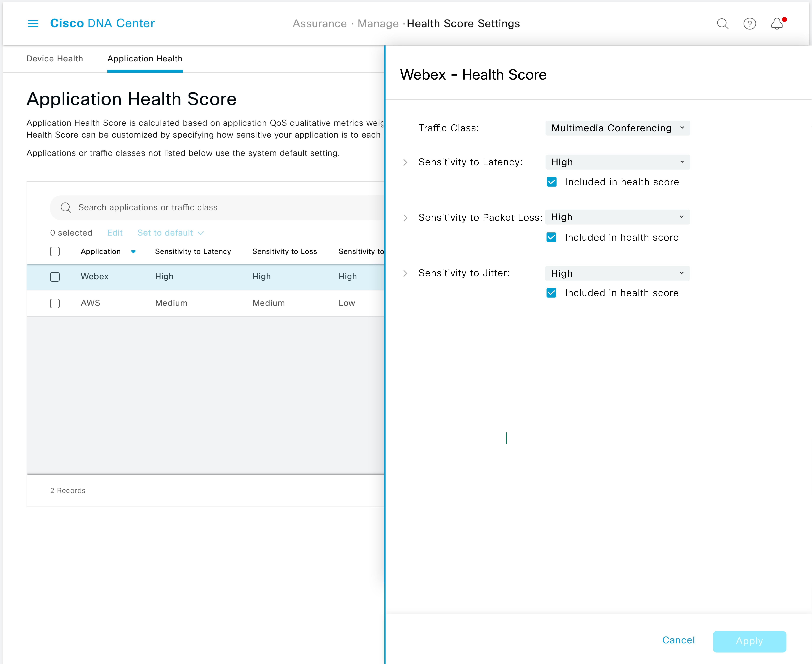Open the Sensitivity to Jitter dropdown
The width and height of the screenshot is (812, 664).
click(x=617, y=273)
